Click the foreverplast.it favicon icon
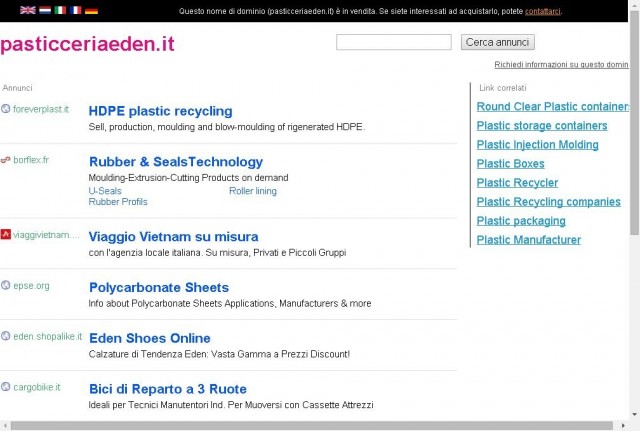Screen dimensions: 640x431 point(5,109)
